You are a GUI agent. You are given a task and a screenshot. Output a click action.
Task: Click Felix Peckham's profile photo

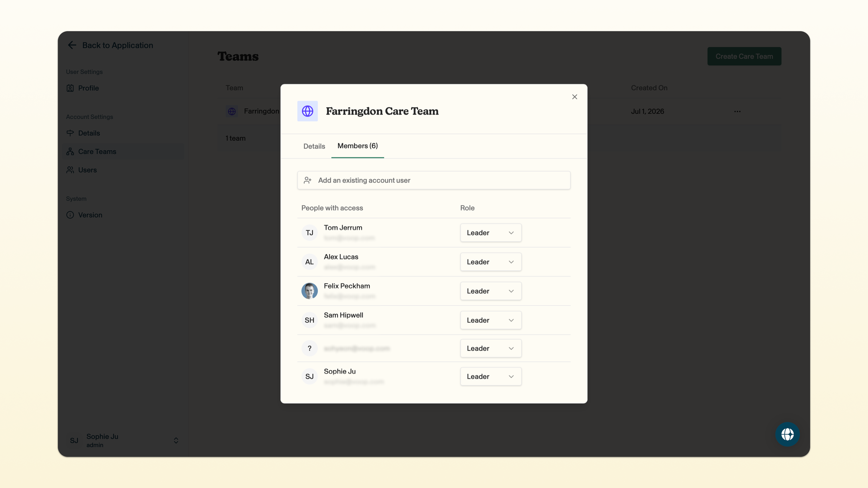(309, 291)
